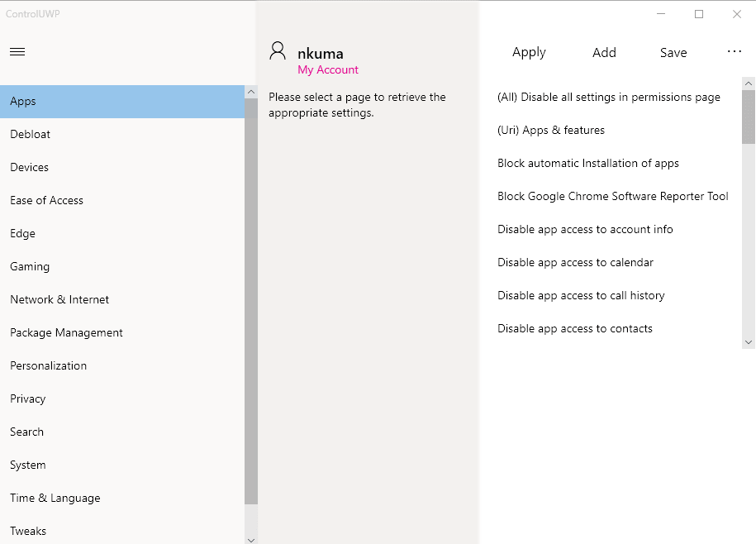Open the three-dot more options menu

coord(735,52)
